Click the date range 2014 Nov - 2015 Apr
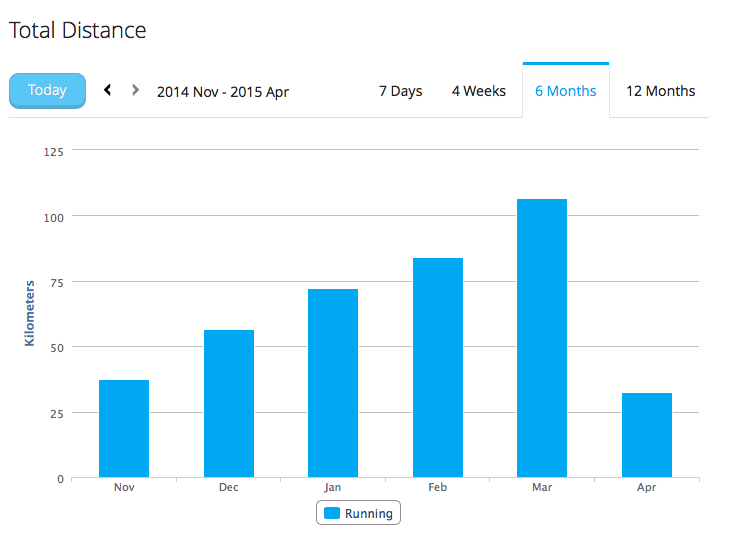The height and width of the screenshot is (545, 729). (223, 91)
